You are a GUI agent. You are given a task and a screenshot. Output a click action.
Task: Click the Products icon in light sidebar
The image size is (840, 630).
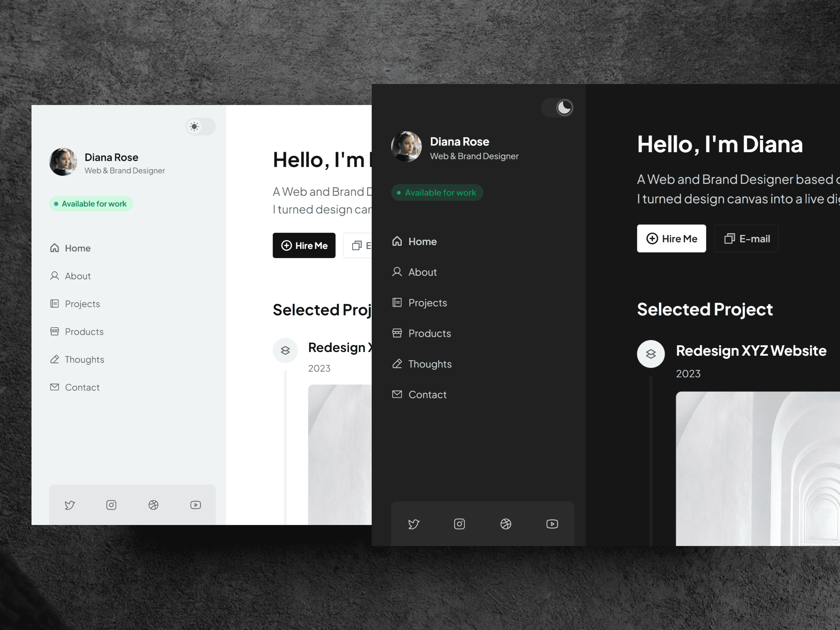coord(55,332)
